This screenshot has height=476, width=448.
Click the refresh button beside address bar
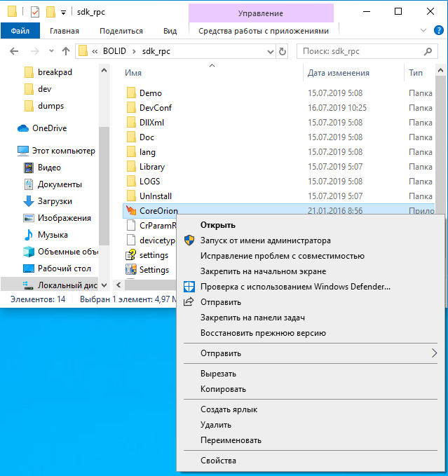click(283, 51)
